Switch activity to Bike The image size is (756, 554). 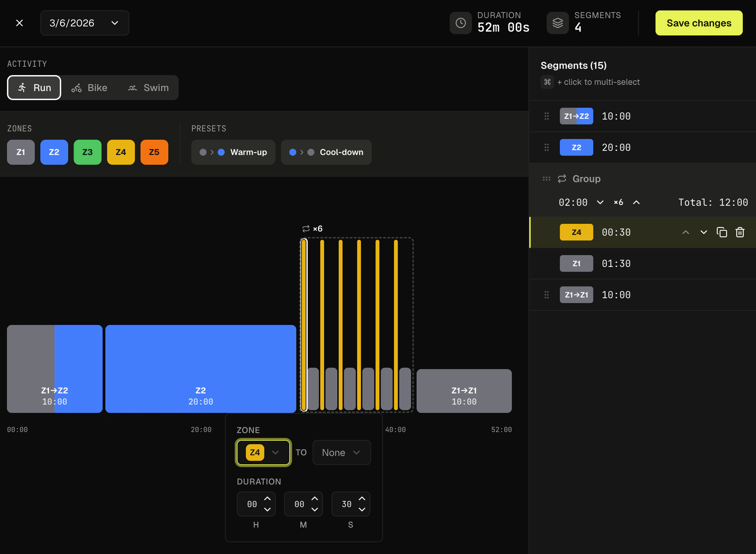89,88
